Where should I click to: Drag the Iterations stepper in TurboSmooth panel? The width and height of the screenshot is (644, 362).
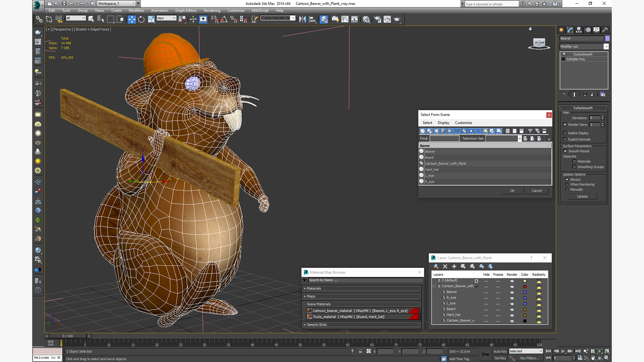(602, 118)
